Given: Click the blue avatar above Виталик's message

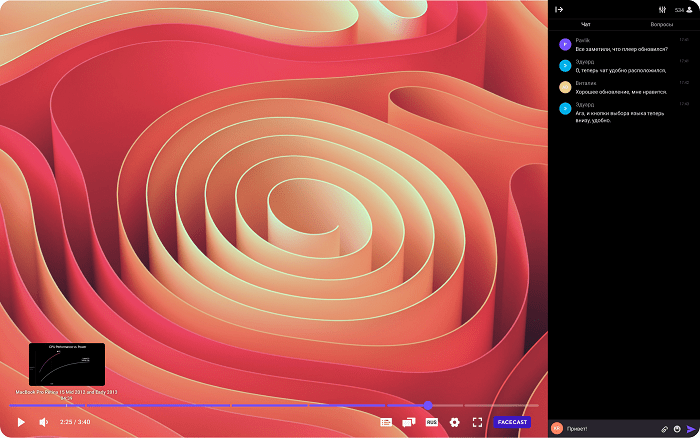Looking at the screenshot, I should 565,66.
